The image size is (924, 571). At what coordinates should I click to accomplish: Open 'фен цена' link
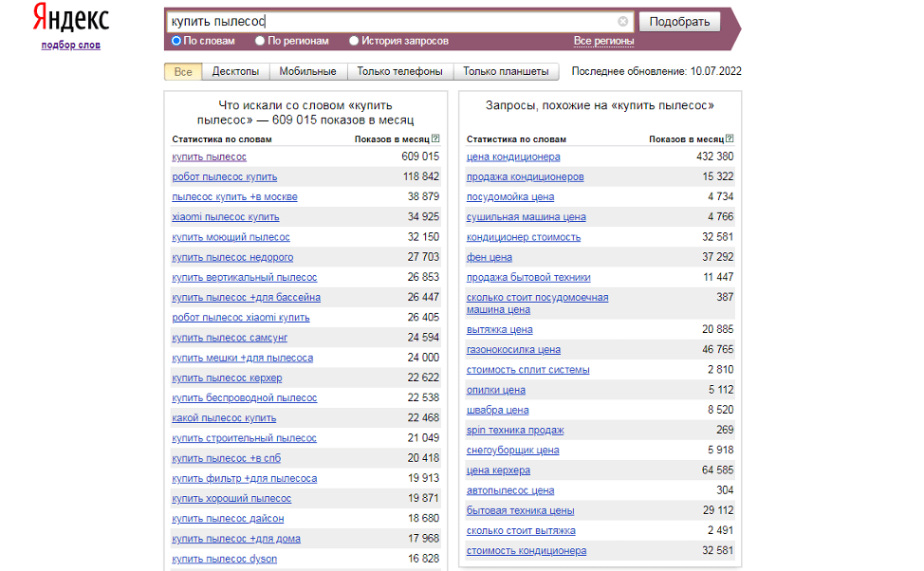coord(490,257)
